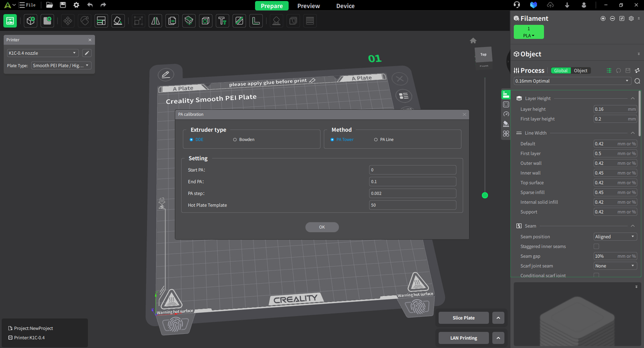
Task: Select the Auto Arrange toolbar icon
Action: (x=101, y=21)
